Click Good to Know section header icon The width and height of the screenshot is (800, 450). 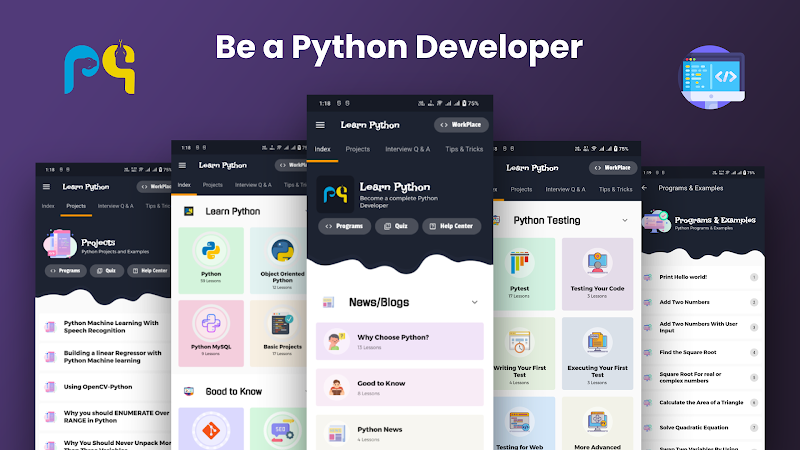coord(189,391)
